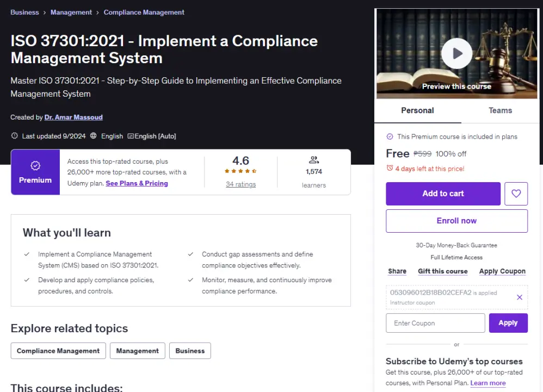Click the closed captions icon
Screen dimensions: 543x392
[131, 136]
